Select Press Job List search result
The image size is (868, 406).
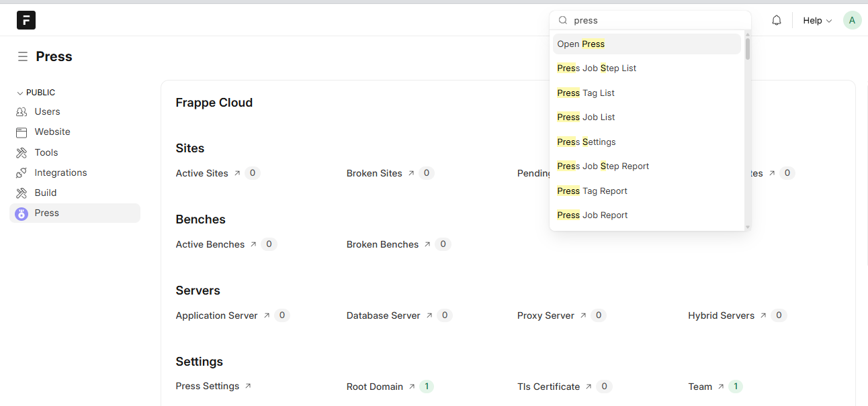click(x=586, y=117)
